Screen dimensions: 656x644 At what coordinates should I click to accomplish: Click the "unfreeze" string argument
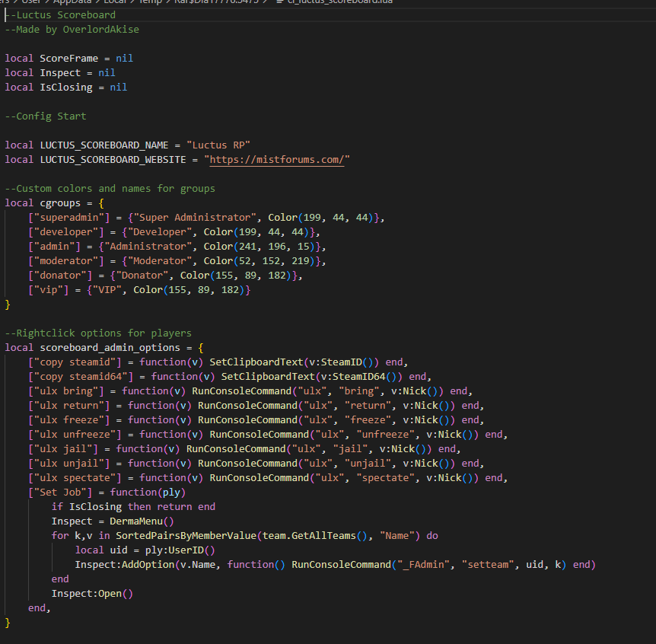385,435
